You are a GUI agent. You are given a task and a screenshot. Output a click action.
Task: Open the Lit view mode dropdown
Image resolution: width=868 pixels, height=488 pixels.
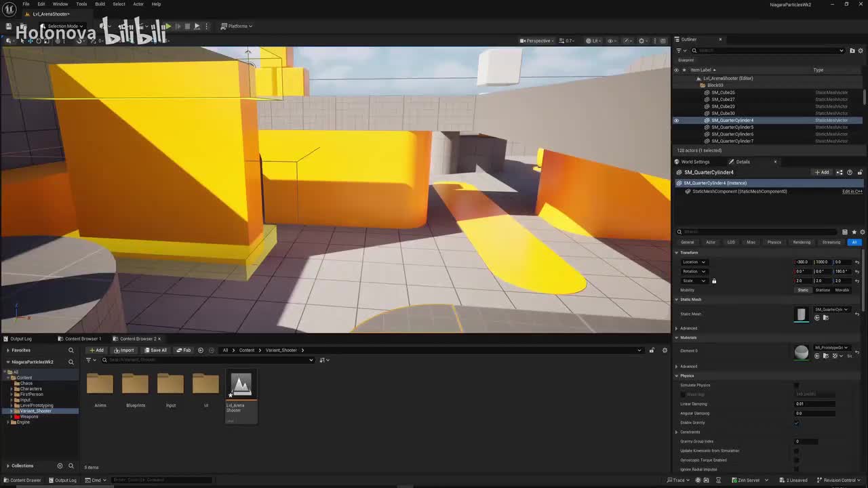point(593,41)
